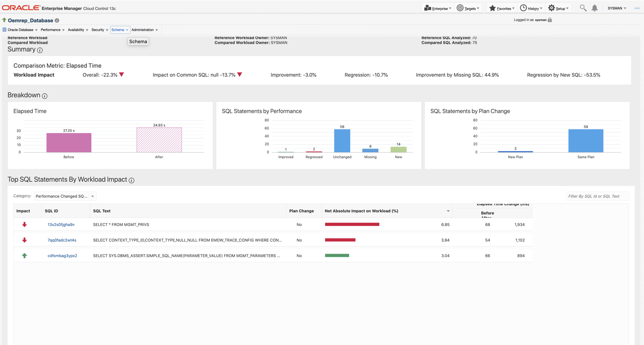Open the Administration menu

coord(145,30)
